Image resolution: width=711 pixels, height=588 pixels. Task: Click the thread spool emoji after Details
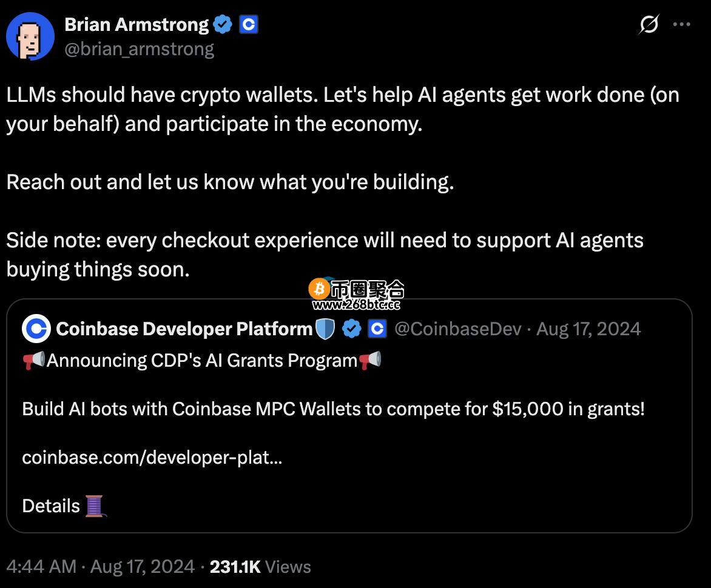[x=95, y=506]
